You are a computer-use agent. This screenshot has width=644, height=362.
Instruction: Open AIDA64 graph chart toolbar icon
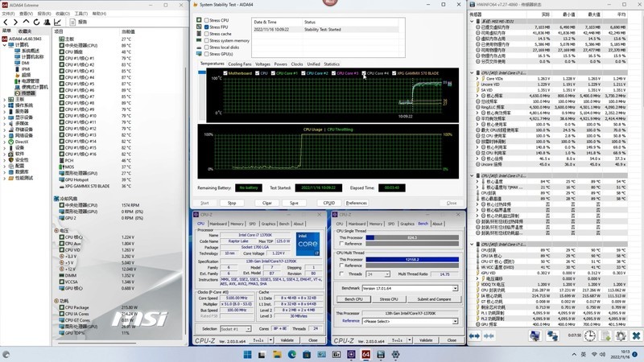(x=57, y=23)
